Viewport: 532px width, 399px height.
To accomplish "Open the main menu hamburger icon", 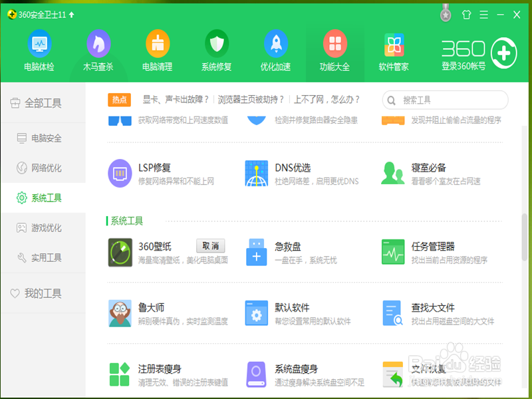I will (x=484, y=15).
